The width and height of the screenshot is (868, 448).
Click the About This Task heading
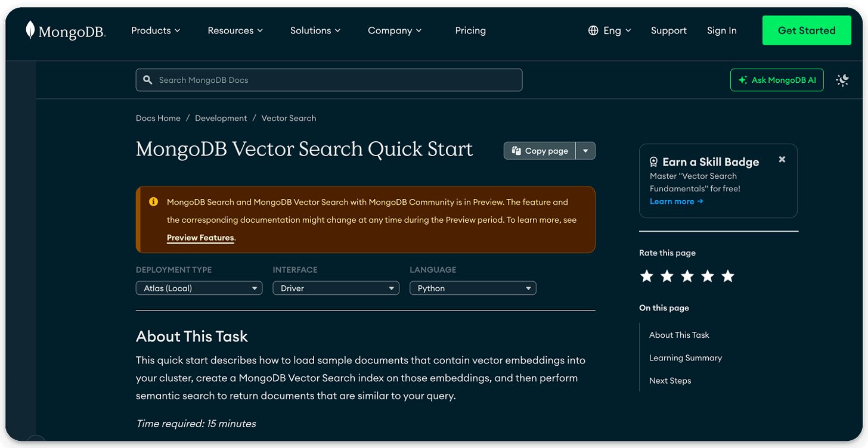[191, 337]
